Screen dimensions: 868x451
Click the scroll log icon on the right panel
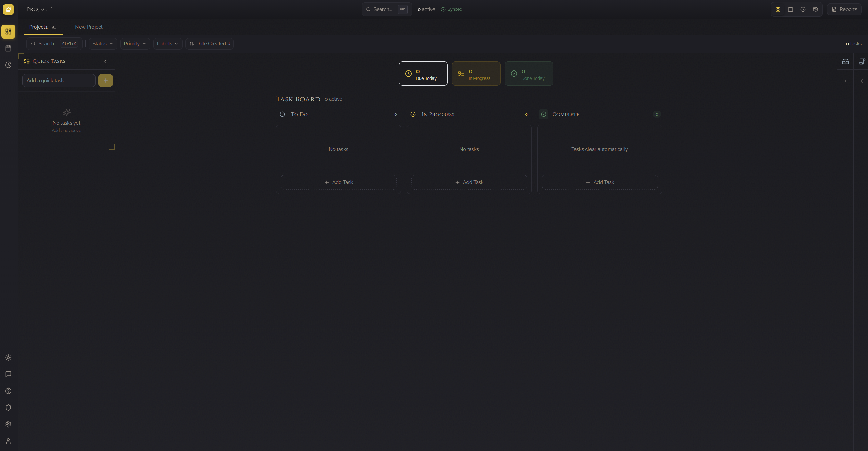[x=862, y=61]
